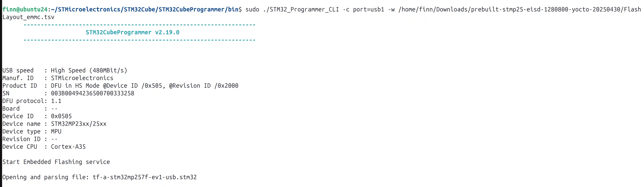644x187 pixels.
Task: Click the finn@ubuntu24 prompt username text
Action: (25, 10)
